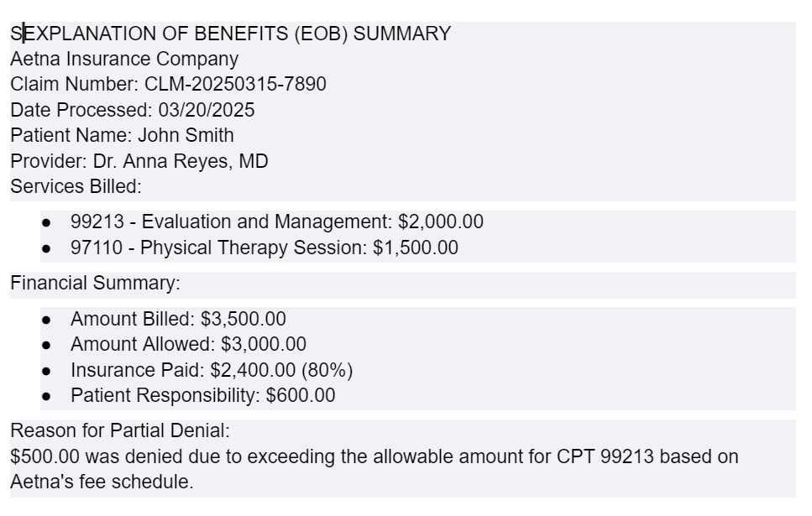The width and height of the screenshot is (812, 516).
Task: Click the EXPLANATION OF BENEFITS title line
Action: click(230, 34)
